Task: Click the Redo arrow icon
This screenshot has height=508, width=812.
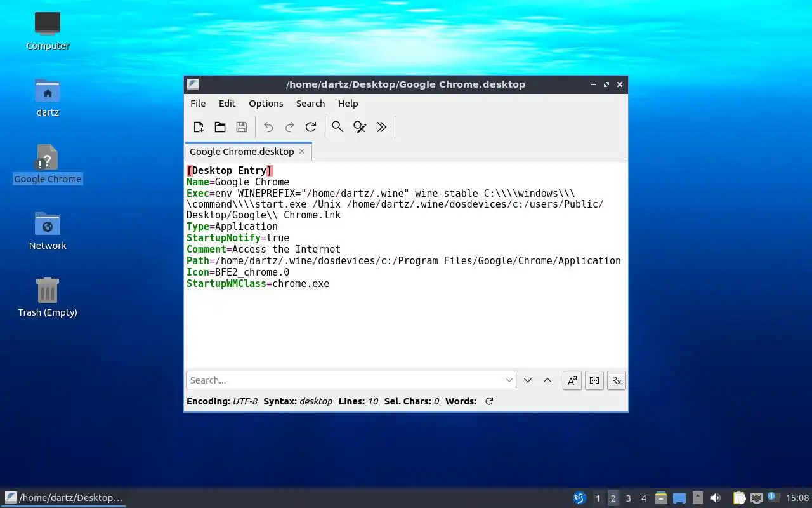Action: [x=290, y=127]
